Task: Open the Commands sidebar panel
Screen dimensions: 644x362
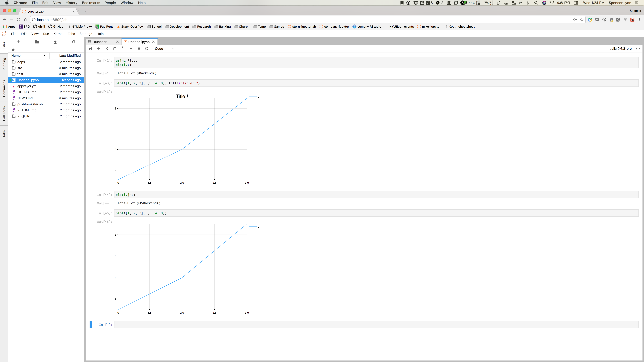Action: click(4, 88)
